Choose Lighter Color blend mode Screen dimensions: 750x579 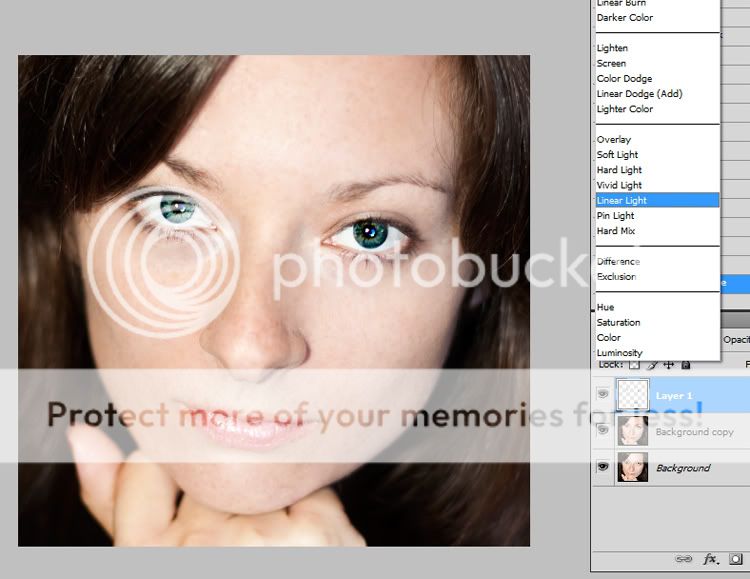[625, 109]
